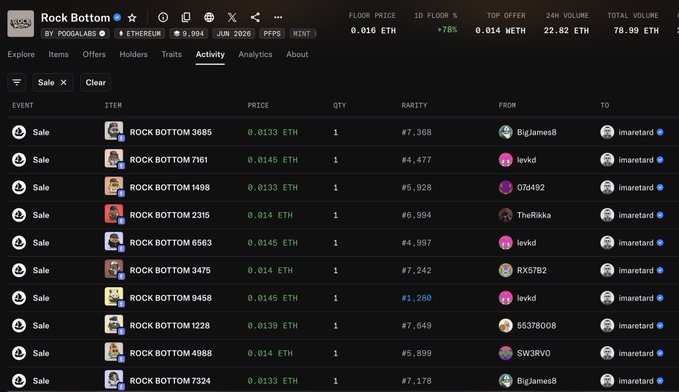Viewport: 679px width, 392px height.
Task: Click the SW3RV0 seller avatar
Action: click(505, 353)
